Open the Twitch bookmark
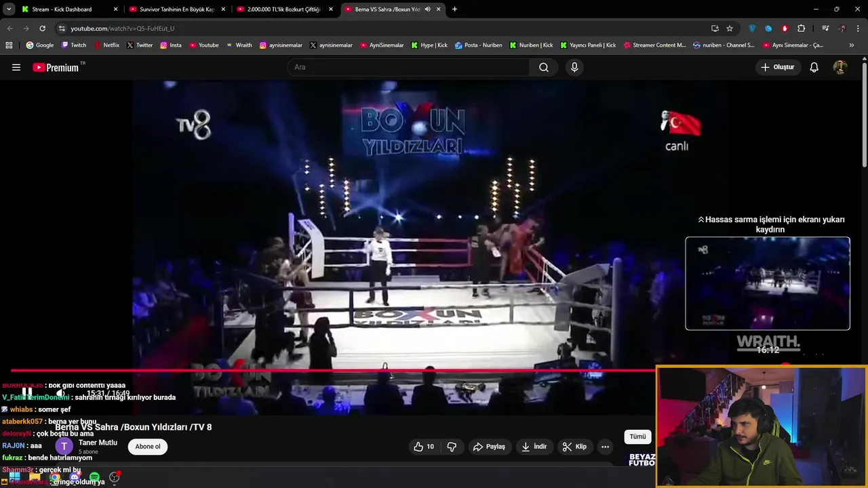 (x=74, y=45)
